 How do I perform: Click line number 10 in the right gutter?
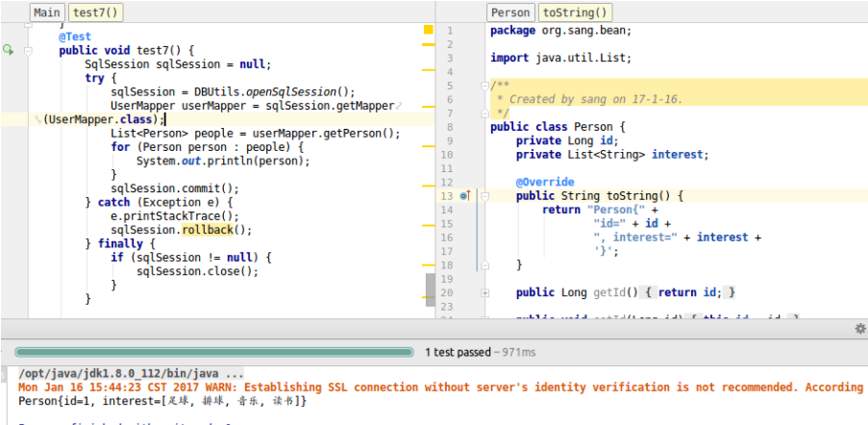447,155
